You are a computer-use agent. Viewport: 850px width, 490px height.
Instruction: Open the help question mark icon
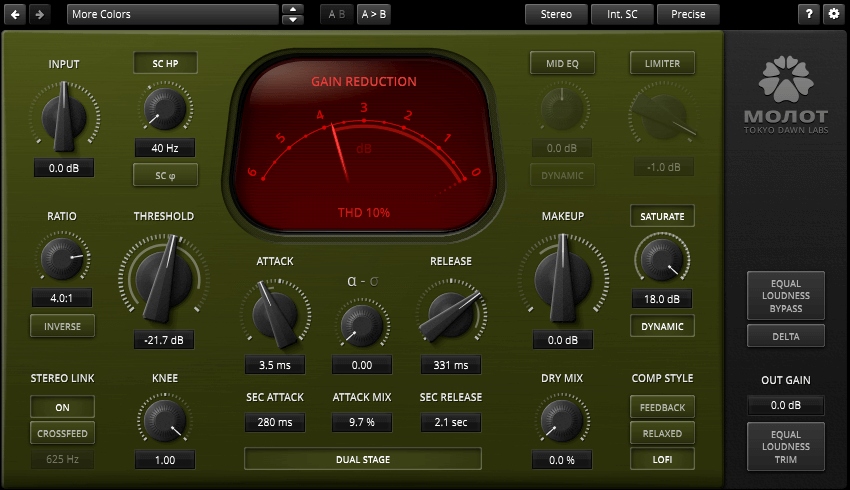tap(809, 14)
